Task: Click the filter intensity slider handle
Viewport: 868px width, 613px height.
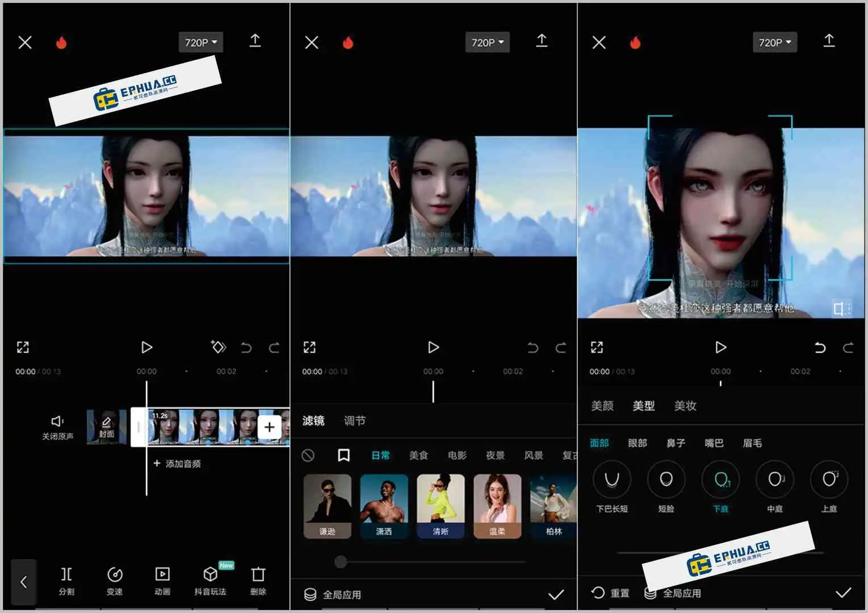Action: [x=341, y=562]
